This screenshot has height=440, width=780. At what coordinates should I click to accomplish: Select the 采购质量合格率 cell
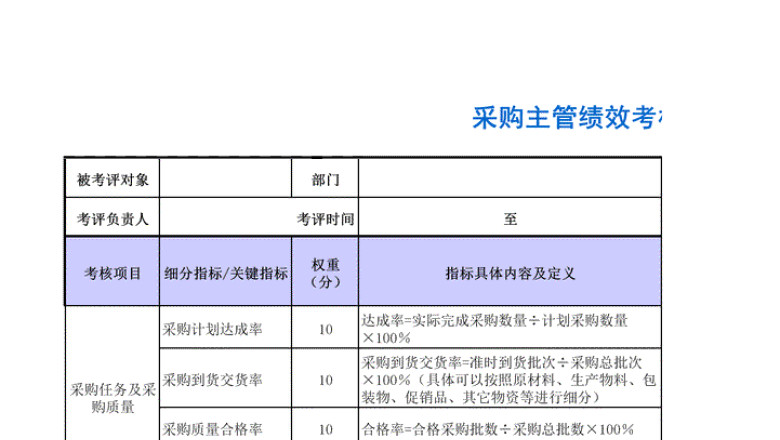pos(225,425)
